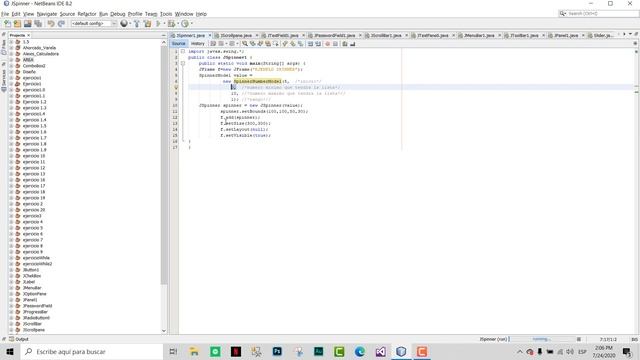Expand the Ahorcado_Varela project node

(11, 48)
